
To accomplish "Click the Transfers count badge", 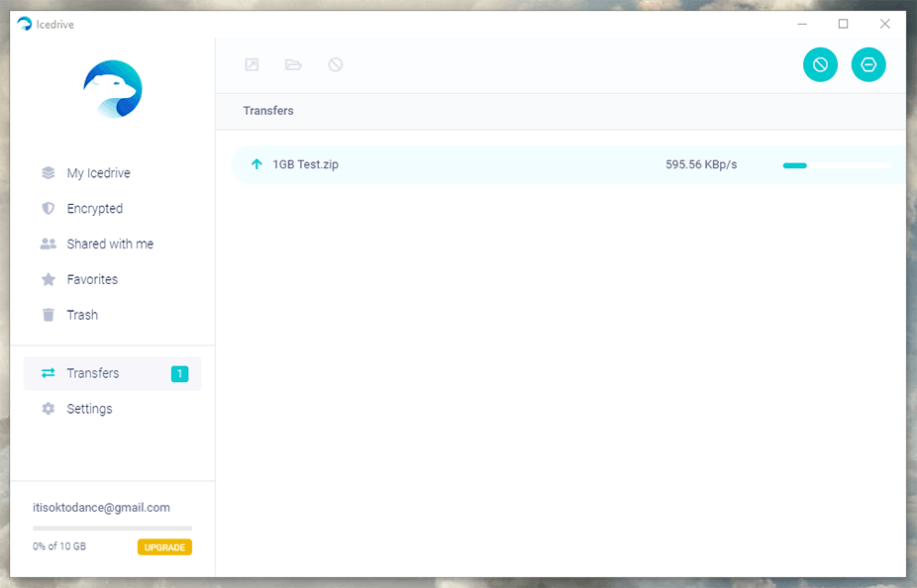I will point(179,374).
